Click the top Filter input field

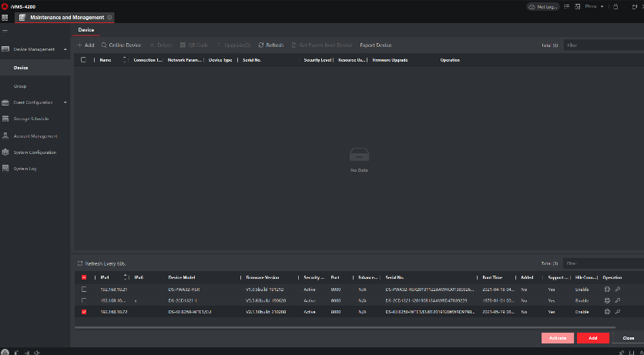(601, 45)
